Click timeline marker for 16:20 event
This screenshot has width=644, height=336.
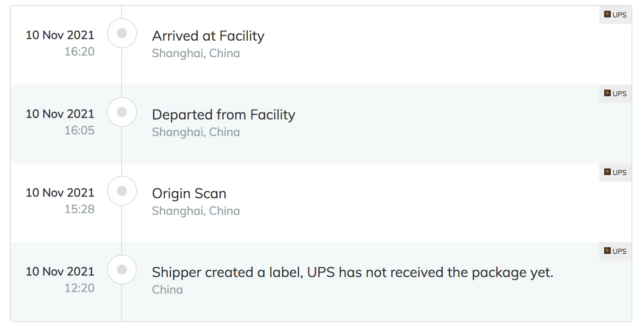pyautogui.click(x=122, y=33)
